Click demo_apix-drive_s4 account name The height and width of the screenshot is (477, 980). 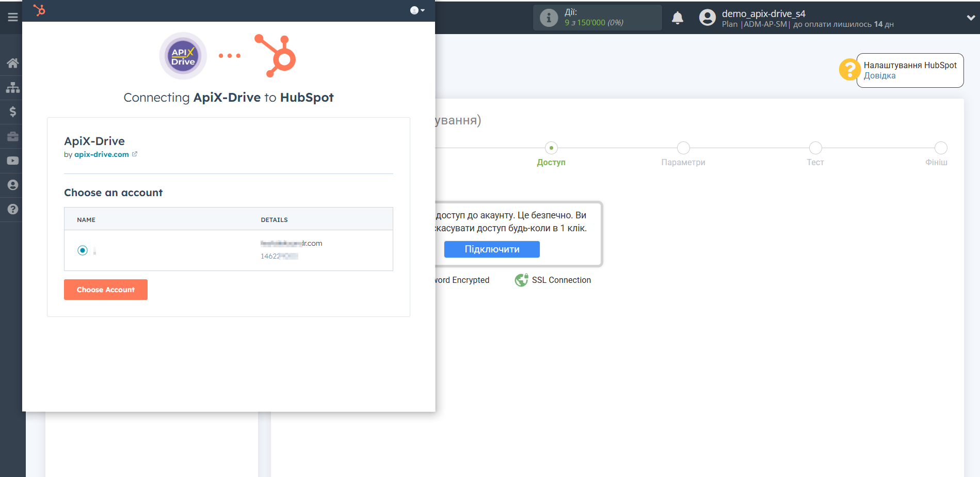(x=763, y=13)
